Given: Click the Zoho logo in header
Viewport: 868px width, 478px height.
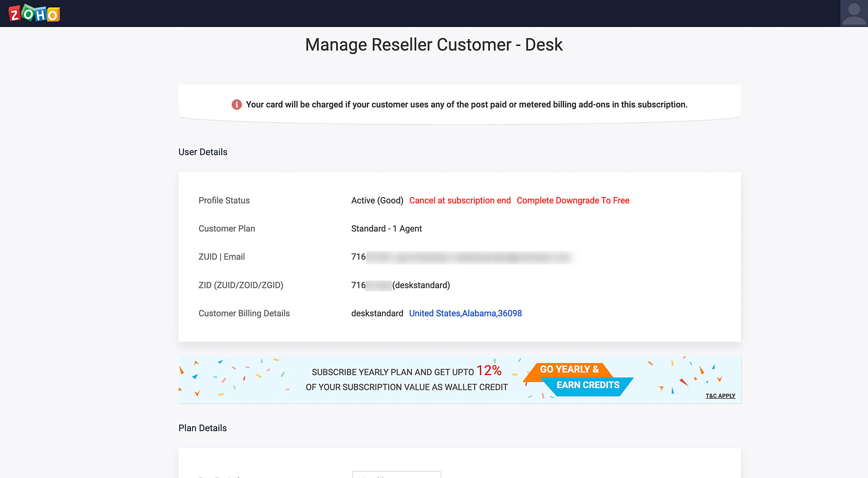Looking at the screenshot, I should point(34,13).
